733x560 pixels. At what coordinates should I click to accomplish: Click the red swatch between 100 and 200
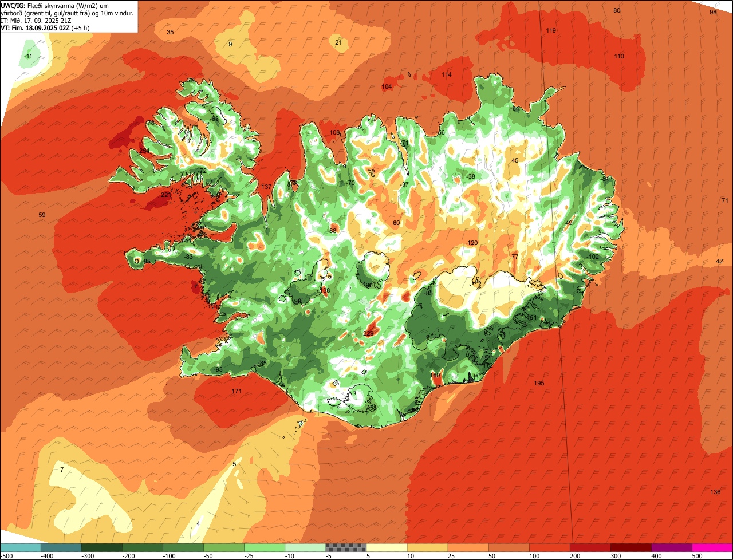(549, 547)
